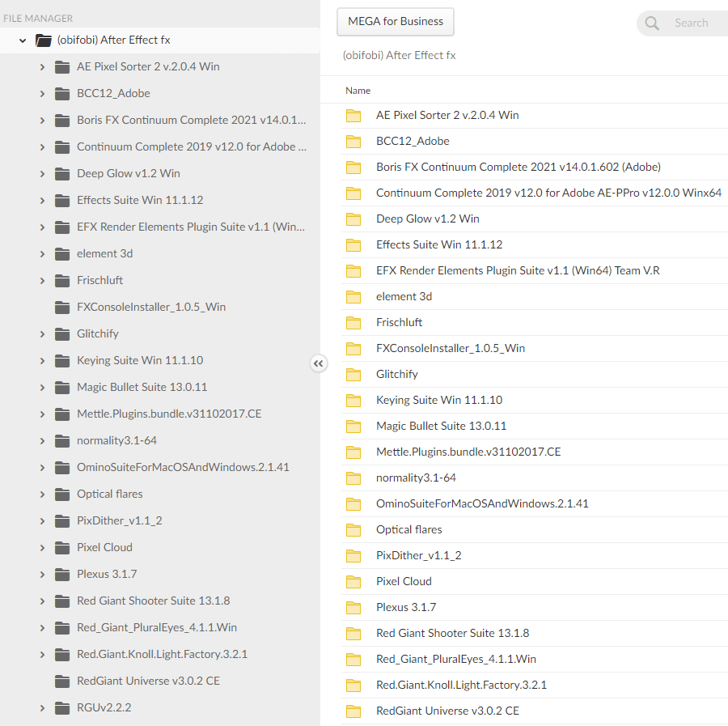Click sidebar folder icon for FXConsoleInstaller_1.0.5_Win
728x726 pixels.
pos(62,308)
